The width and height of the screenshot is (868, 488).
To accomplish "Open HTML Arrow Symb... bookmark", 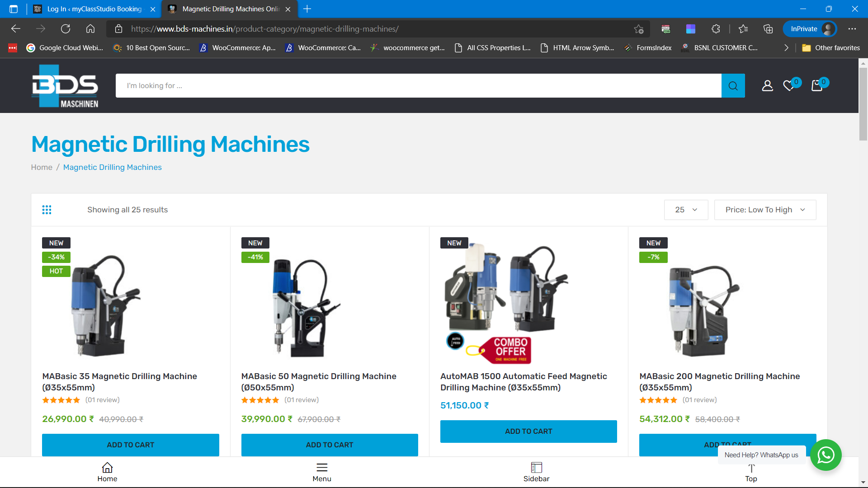I will (x=577, y=48).
